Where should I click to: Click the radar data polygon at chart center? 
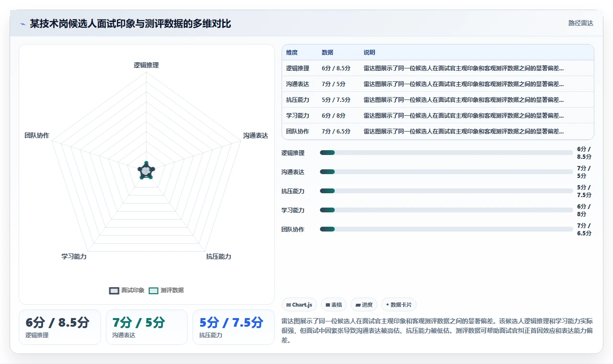point(146,170)
